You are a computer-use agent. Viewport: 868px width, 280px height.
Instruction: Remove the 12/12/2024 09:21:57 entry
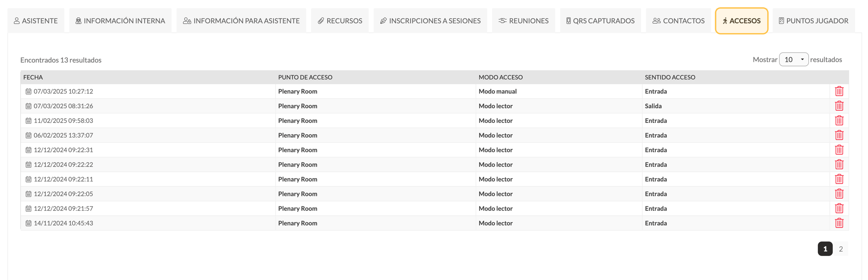[839, 208]
